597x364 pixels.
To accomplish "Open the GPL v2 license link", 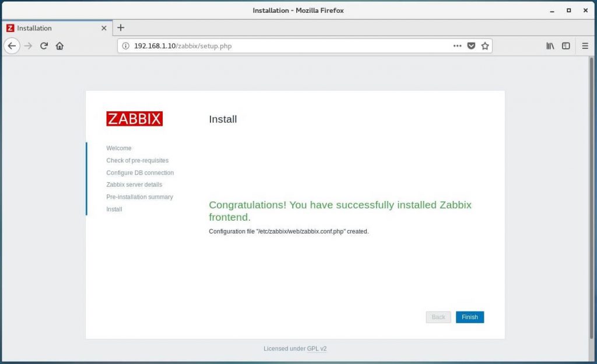I will 317,349.
